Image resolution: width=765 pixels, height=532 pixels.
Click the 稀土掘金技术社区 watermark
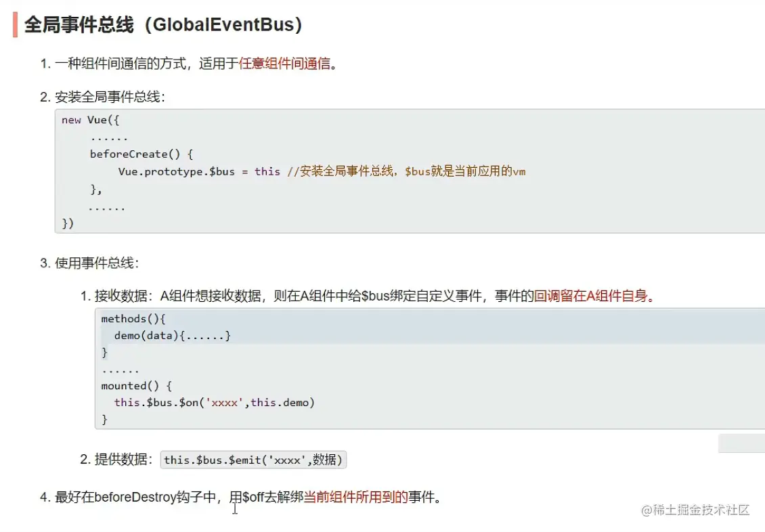click(x=695, y=510)
